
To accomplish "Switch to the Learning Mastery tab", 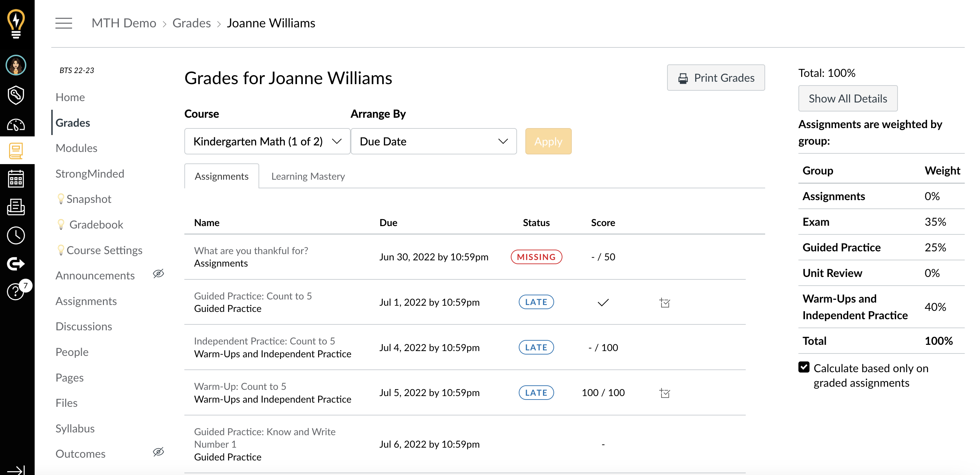I will click(x=308, y=176).
